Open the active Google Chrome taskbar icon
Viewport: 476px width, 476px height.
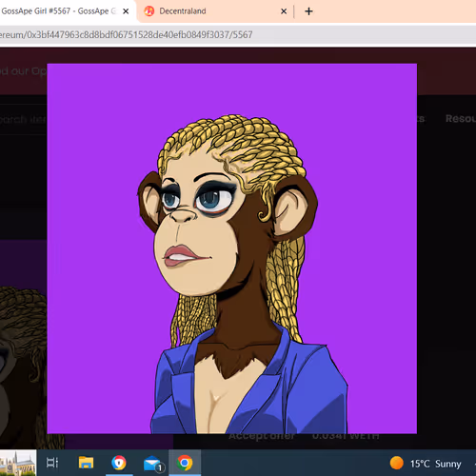pos(185,463)
